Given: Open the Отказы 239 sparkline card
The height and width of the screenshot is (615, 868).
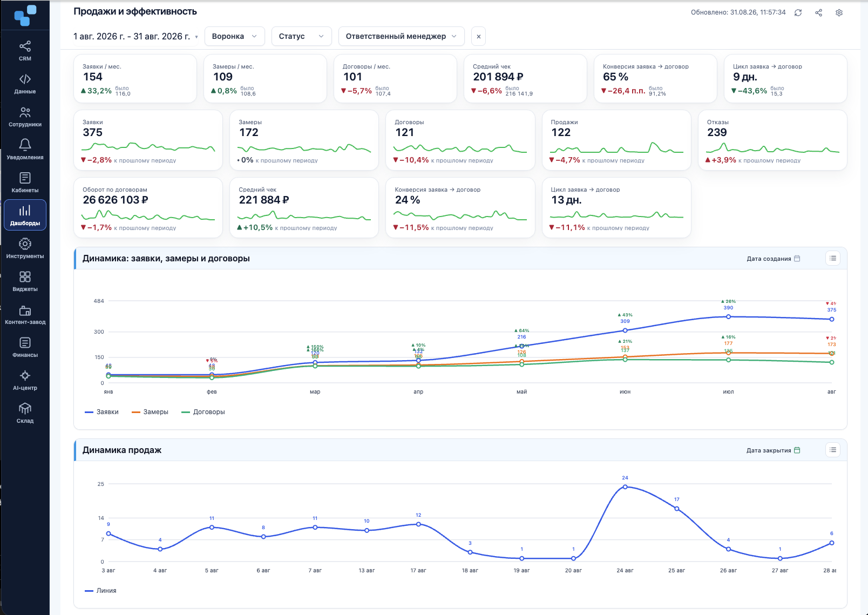Looking at the screenshot, I should 772,140.
